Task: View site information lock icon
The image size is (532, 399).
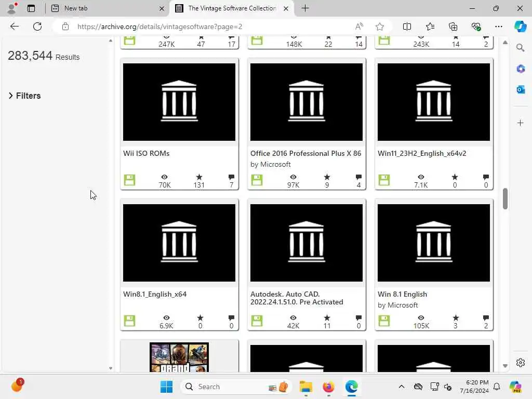Action: (x=65, y=26)
